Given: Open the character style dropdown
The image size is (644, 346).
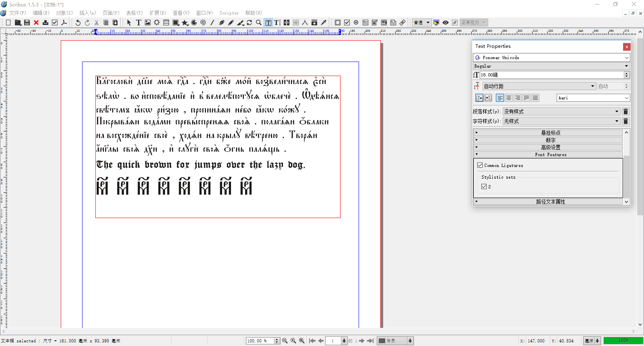Looking at the screenshot, I should (x=561, y=121).
